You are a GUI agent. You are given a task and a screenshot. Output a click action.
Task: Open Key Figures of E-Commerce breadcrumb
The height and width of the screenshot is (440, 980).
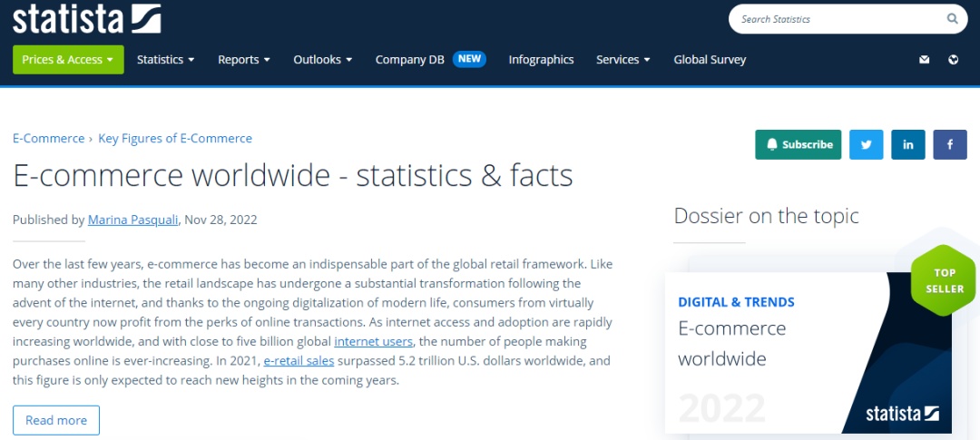click(175, 138)
